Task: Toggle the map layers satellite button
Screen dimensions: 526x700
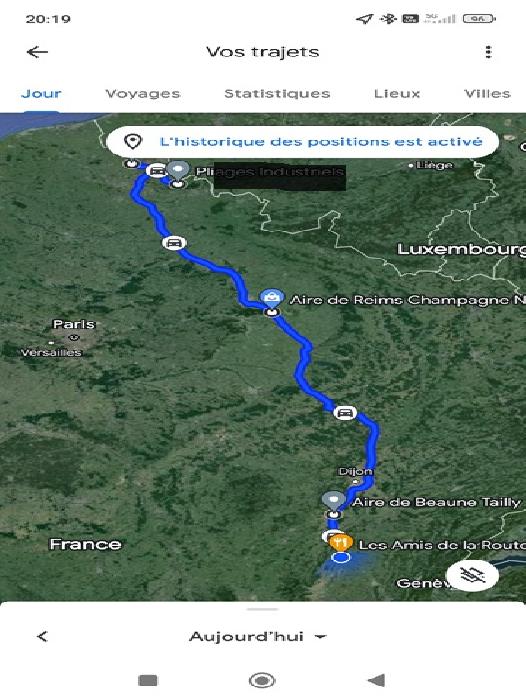Action: tap(472, 575)
